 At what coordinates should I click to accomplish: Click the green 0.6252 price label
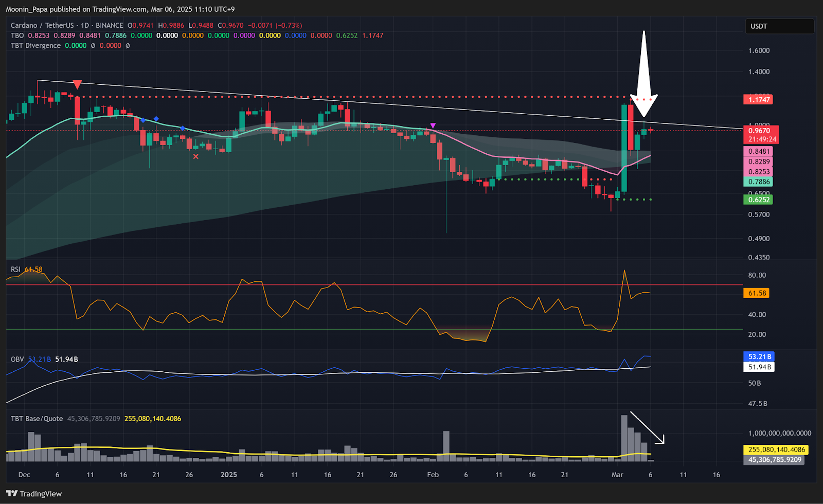coord(758,200)
